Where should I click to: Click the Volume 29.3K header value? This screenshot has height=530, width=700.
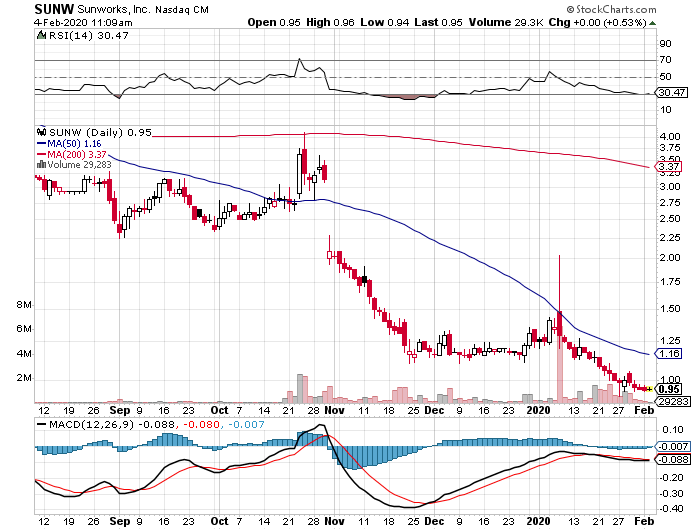tap(506, 22)
